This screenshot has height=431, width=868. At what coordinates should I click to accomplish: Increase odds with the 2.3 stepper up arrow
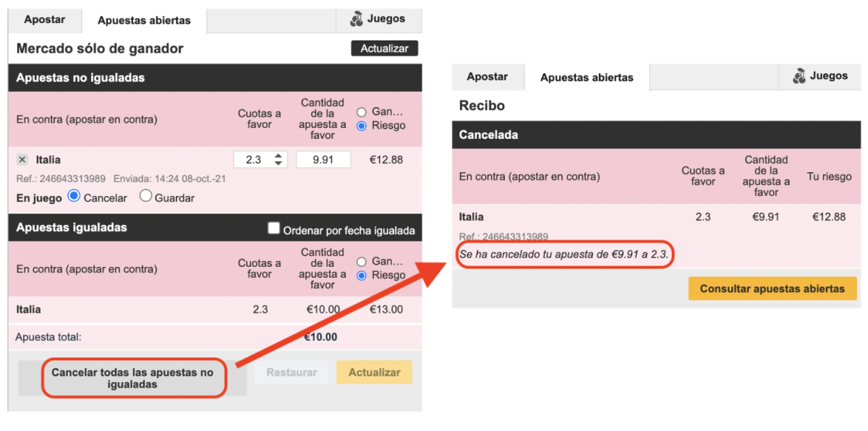tap(278, 155)
